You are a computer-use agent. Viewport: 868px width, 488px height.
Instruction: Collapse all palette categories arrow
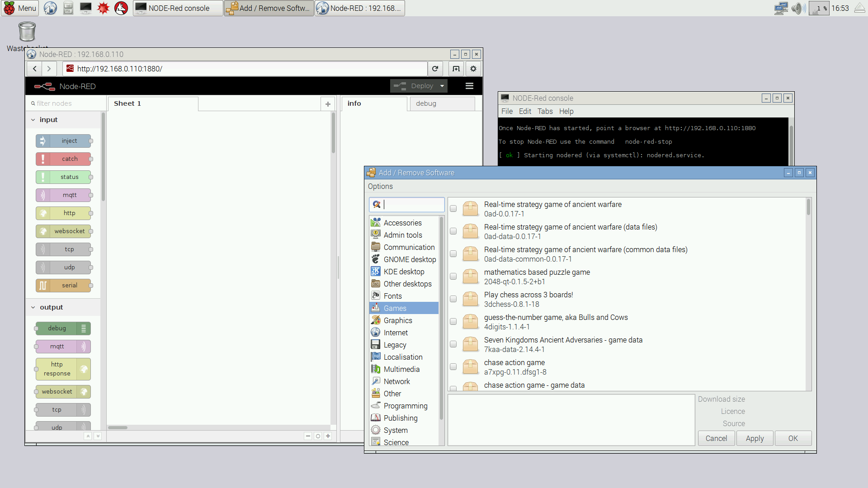(88, 436)
